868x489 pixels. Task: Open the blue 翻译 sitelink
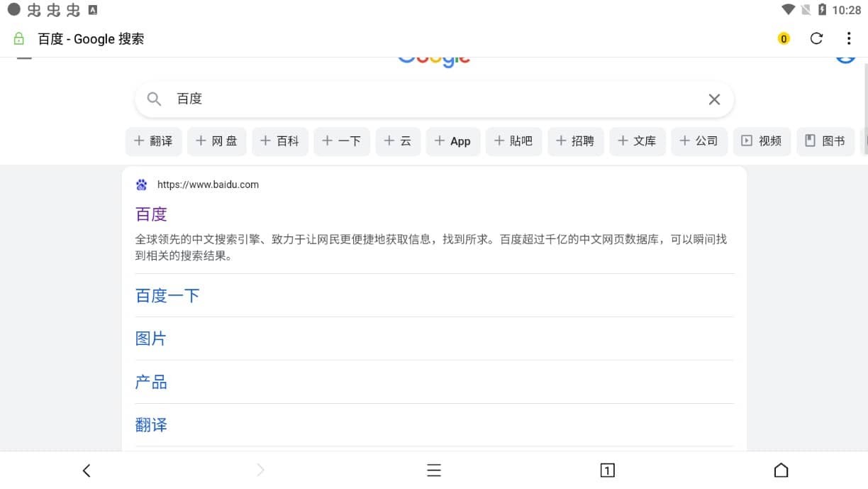click(151, 425)
